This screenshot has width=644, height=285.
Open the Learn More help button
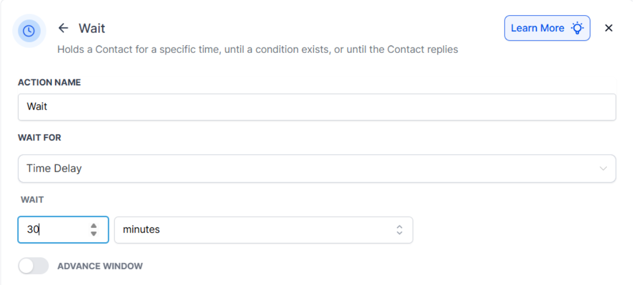(x=547, y=28)
